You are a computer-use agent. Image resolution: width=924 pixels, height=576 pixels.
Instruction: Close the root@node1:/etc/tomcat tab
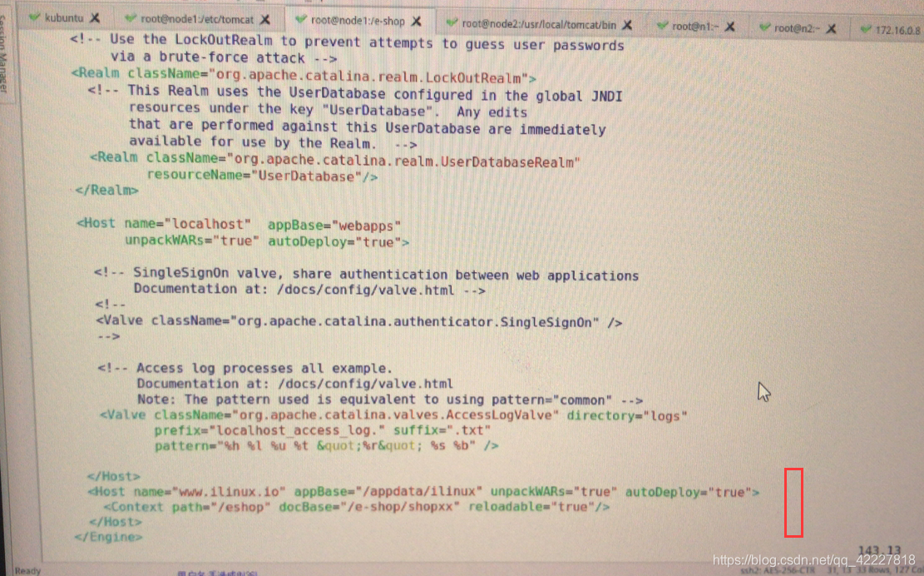(265, 19)
